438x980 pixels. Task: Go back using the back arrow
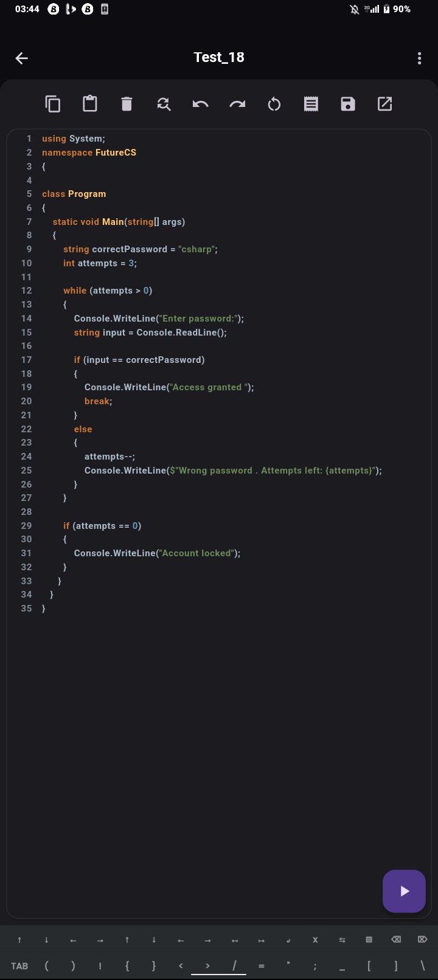pos(22,58)
